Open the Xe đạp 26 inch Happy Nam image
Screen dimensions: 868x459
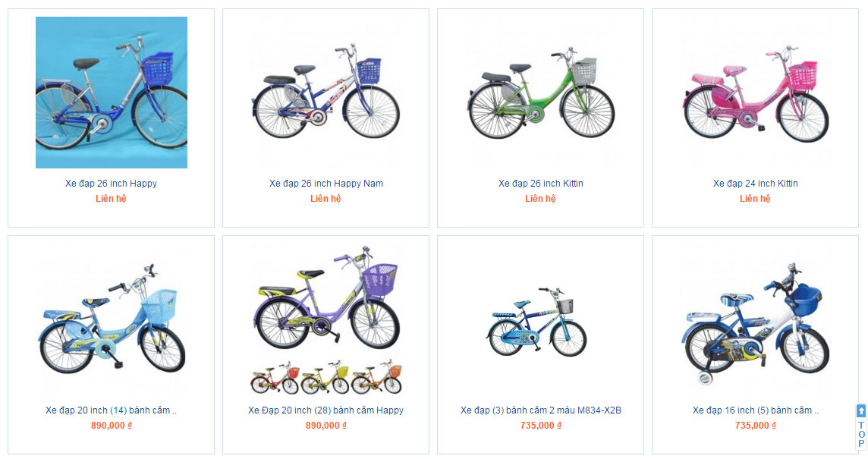(326, 93)
